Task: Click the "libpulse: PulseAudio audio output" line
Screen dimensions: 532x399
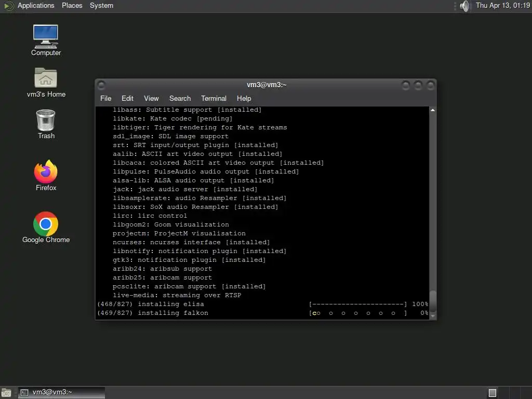Action: [206, 171]
